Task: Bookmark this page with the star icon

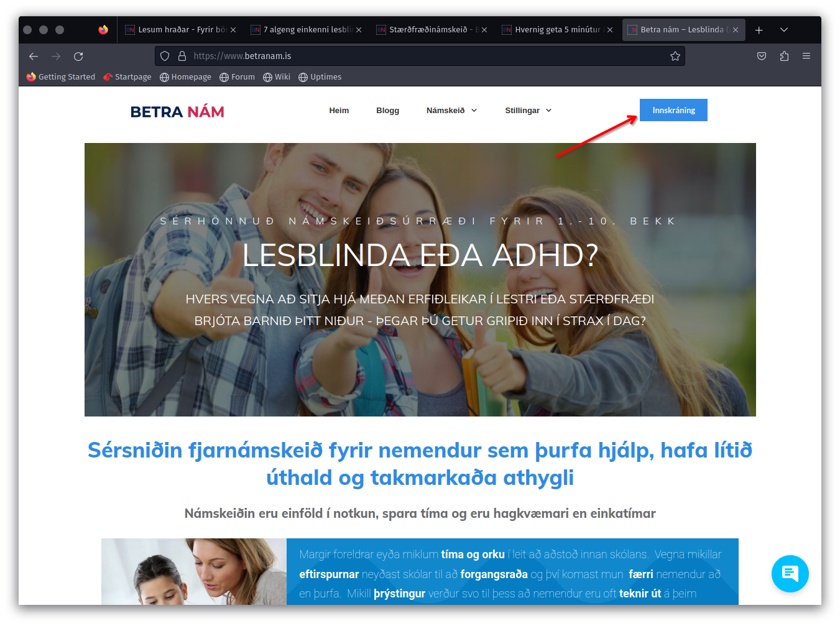Action: click(675, 56)
